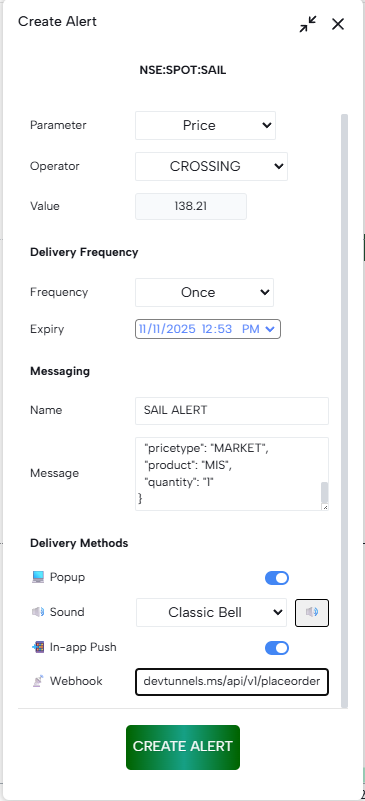Screen dimensions: 365x801
Task: Close the Create Alert dialog
Action: point(338,24)
